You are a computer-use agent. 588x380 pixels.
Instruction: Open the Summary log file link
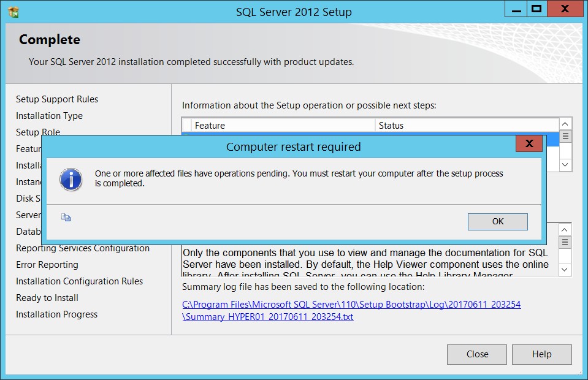(x=351, y=310)
